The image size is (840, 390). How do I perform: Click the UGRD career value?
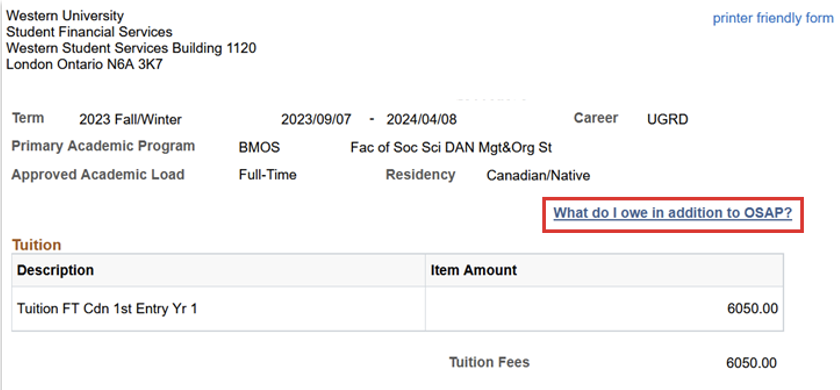(668, 119)
